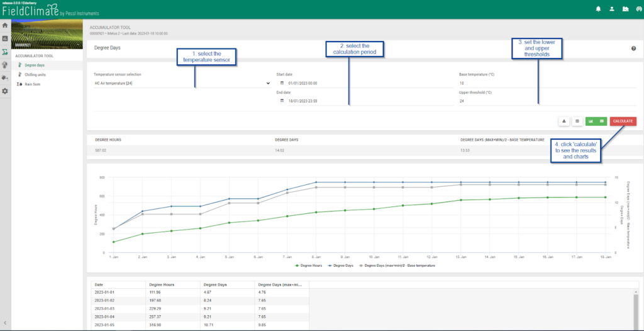Open the Home dashboard icon
The width and height of the screenshot is (644, 331).
click(x=5, y=25)
